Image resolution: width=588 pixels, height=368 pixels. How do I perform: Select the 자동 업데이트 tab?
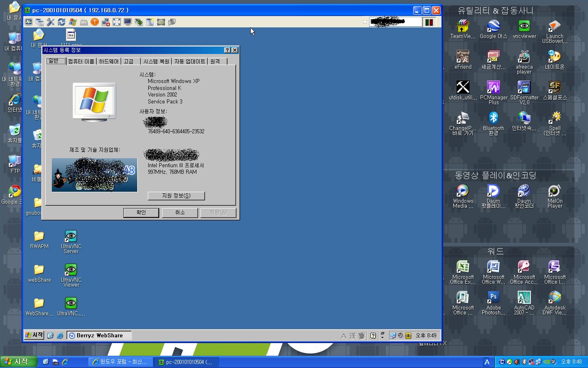(x=189, y=61)
